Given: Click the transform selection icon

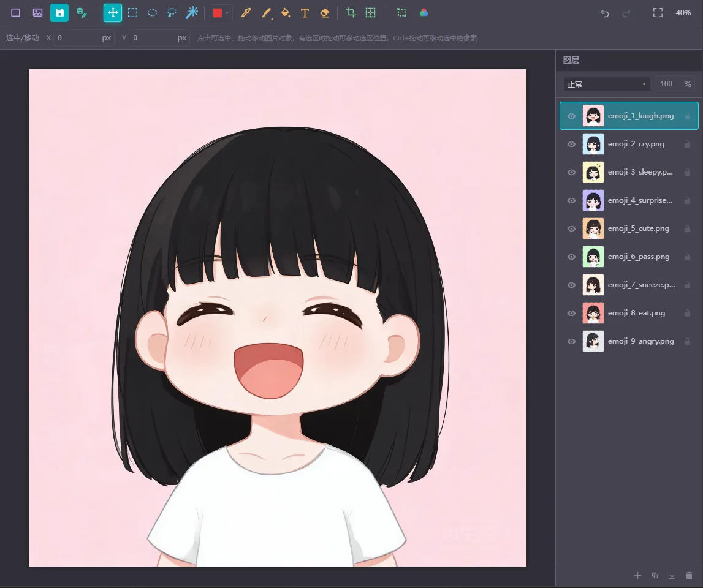Looking at the screenshot, I should click(x=401, y=12).
